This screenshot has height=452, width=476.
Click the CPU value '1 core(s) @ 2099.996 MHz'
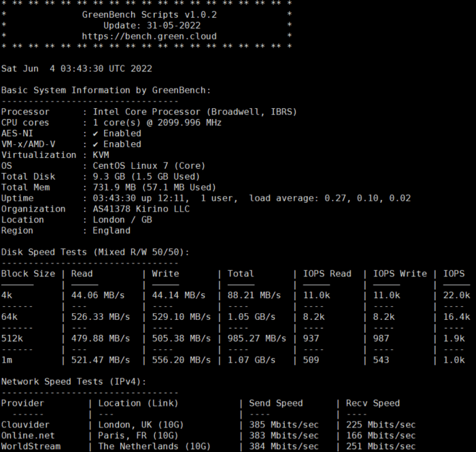pyautogui.click(x=157, y=123)
